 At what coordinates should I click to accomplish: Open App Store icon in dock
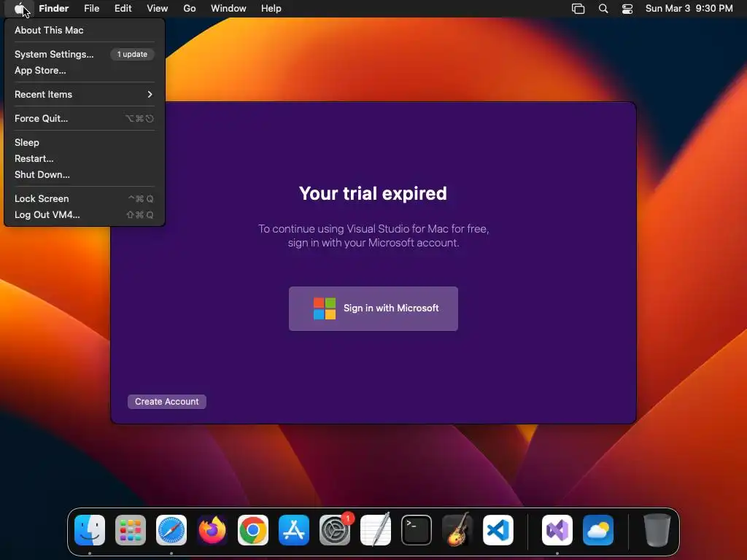(x=294, y=530)
